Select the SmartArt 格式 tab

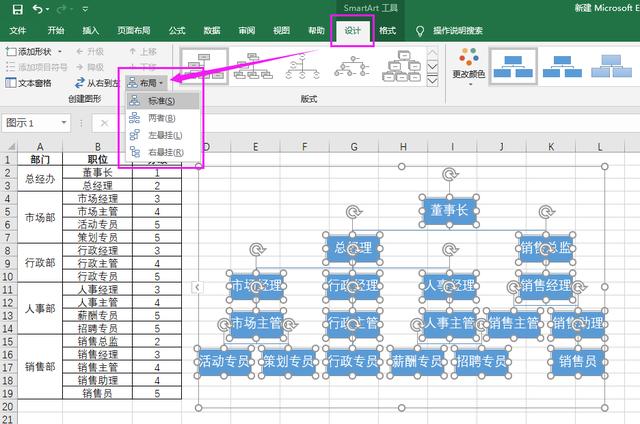[387, 31]
